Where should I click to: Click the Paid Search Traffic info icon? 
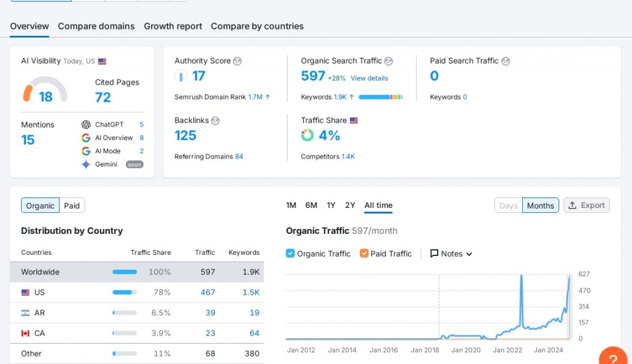[505, 61]
